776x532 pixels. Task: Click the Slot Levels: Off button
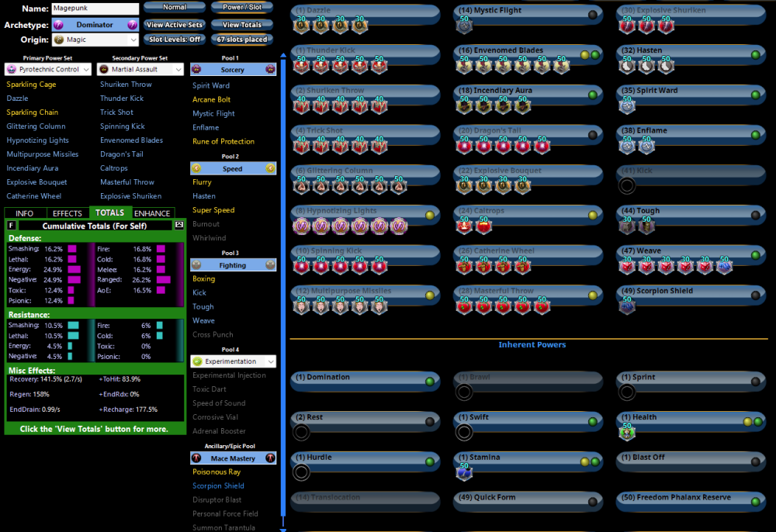click(175, 40)
